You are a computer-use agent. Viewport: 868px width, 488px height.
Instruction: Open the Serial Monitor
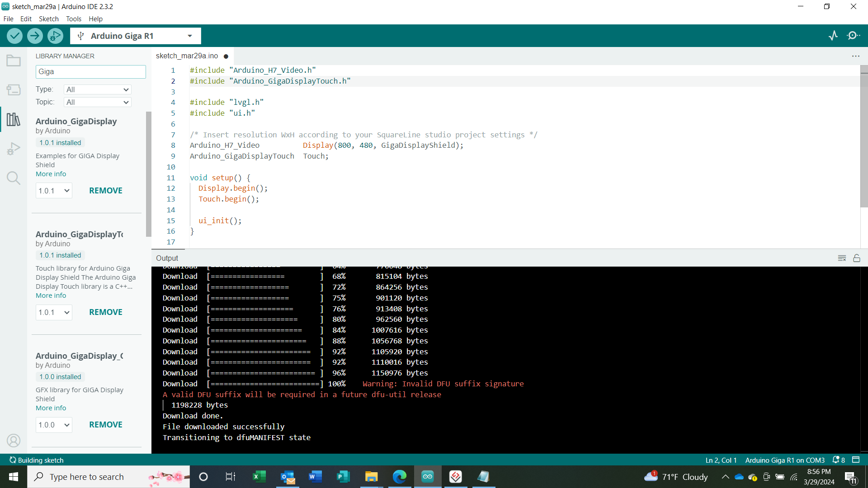[854, 36]
